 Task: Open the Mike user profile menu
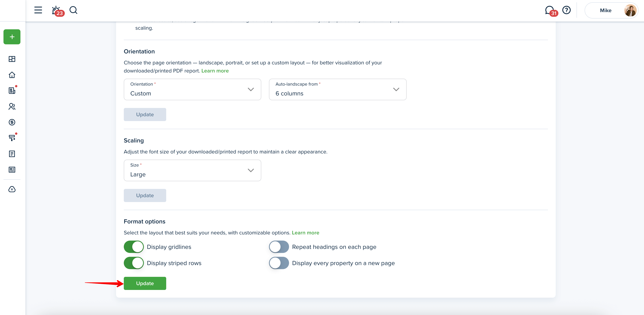tap(611, 10)
